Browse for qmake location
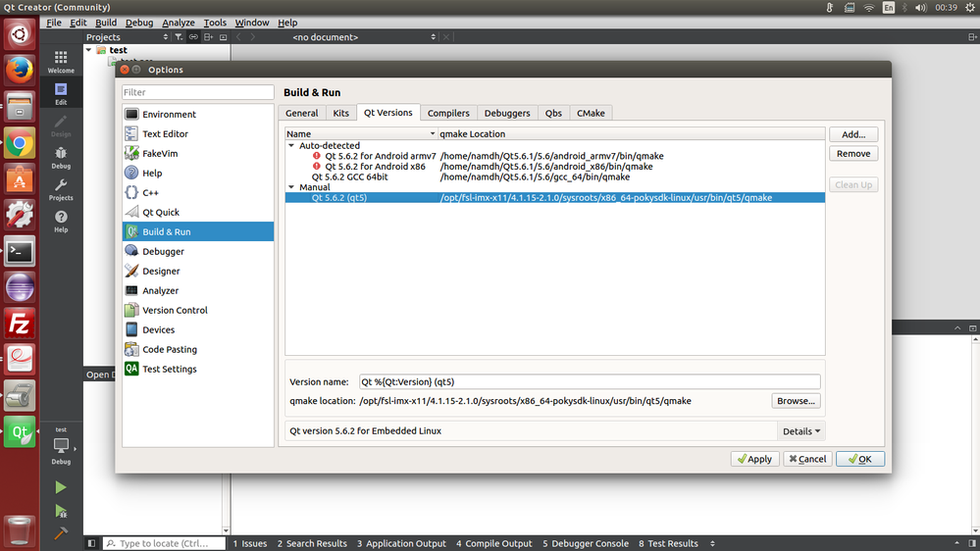980x551 pixels. click(796, 401)
